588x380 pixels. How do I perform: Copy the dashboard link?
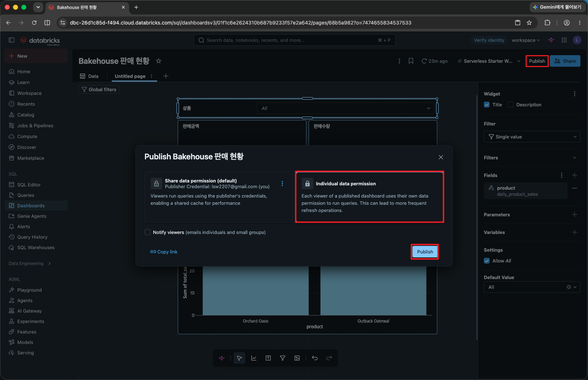tap(164, 252)
